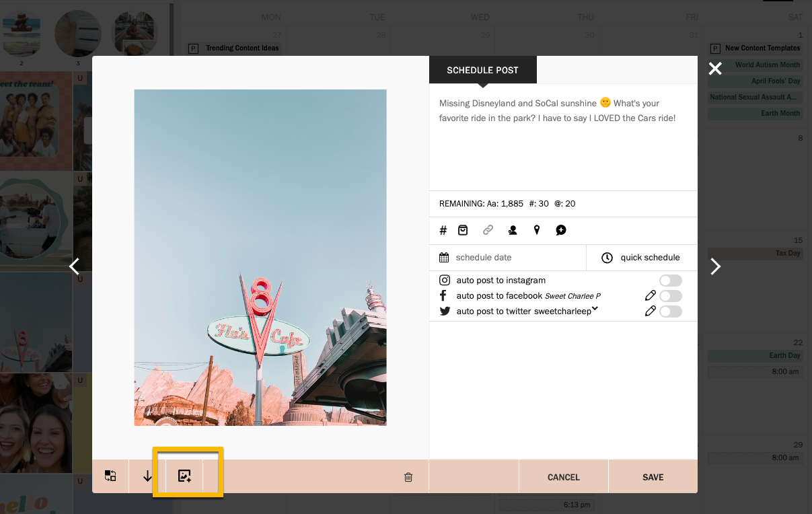Click the 'National Sexual Assault A...' event
This screenshot has height=514, width=812.
pyautogui.click(x=755, y=97)
